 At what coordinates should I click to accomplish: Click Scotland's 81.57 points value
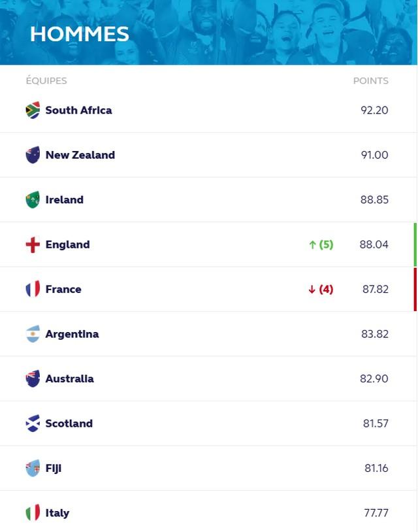point(376,424)
